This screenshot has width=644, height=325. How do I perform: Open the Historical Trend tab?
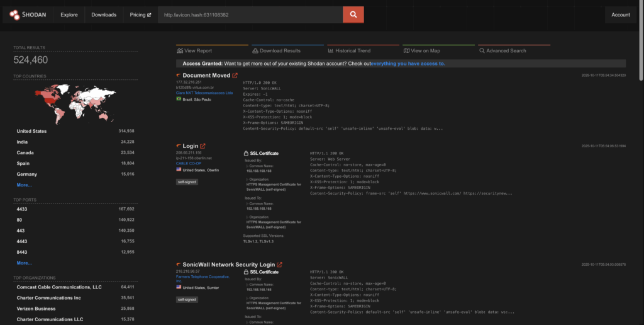349,50
